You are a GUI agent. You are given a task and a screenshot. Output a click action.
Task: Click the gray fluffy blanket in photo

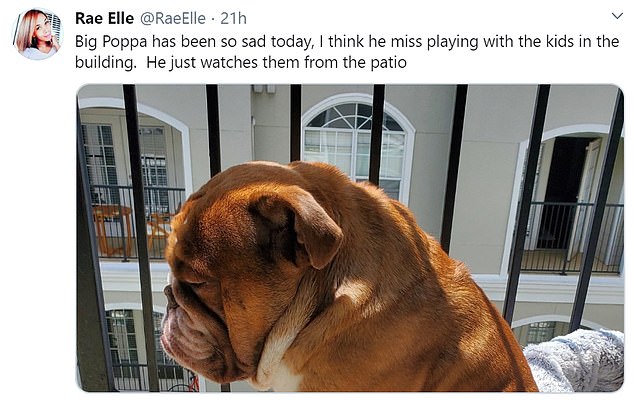575,360
